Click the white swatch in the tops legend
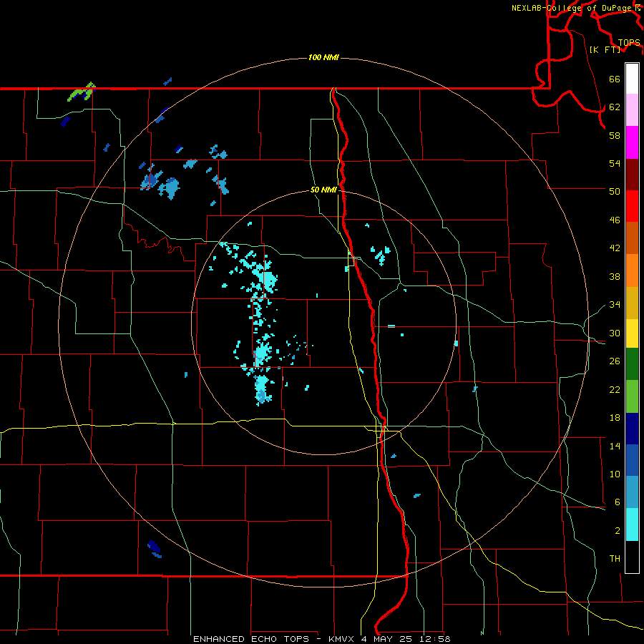This screenshot has width=644, height=644. [x=632, y=79]
